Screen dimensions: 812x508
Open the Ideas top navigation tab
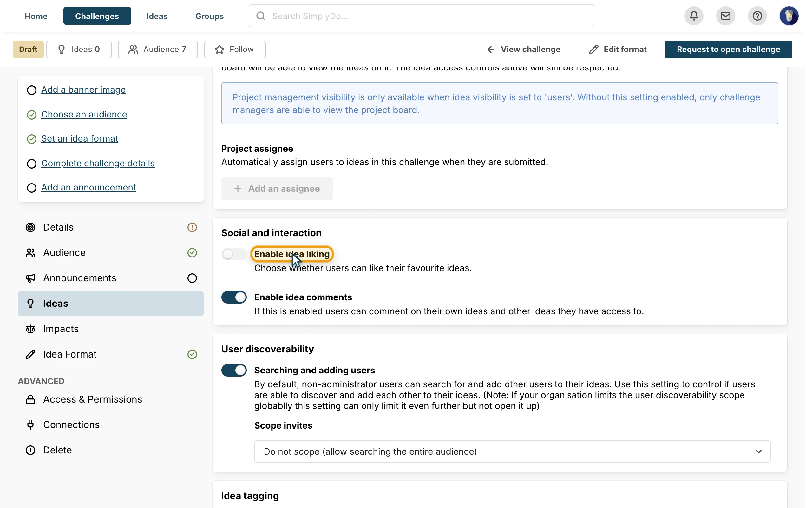coord(157,16)
